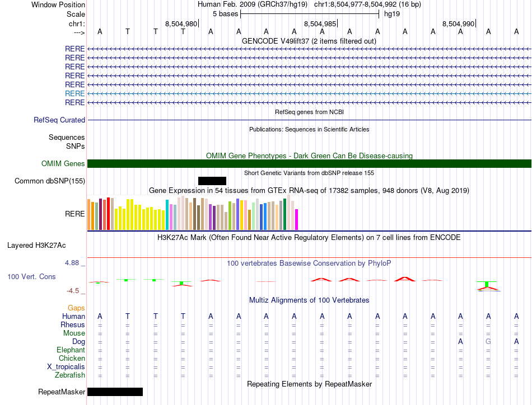Click the Human species label in Multiz
Screen dimensions: 532x405
73,317
